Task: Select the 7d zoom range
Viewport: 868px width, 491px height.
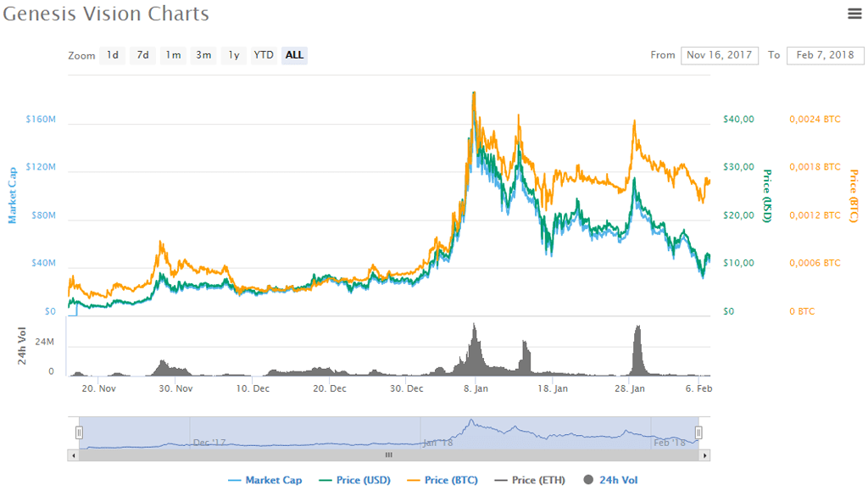Action: [x=142, y=55]
